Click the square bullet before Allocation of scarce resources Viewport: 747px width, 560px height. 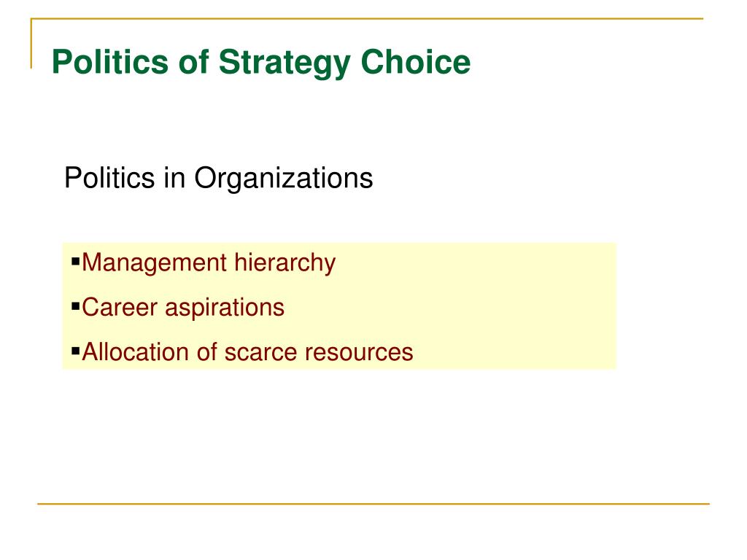point(75,351)
